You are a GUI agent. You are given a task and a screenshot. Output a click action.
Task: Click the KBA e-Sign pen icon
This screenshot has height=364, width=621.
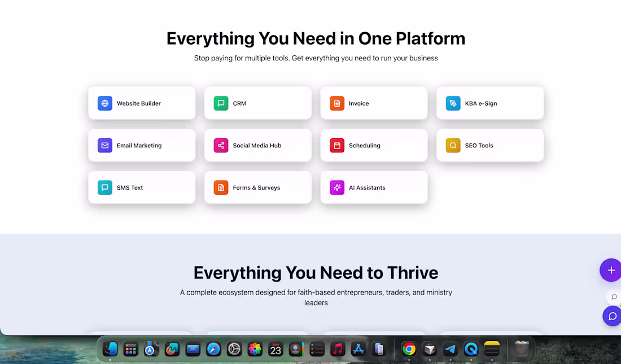pos(453,103)
